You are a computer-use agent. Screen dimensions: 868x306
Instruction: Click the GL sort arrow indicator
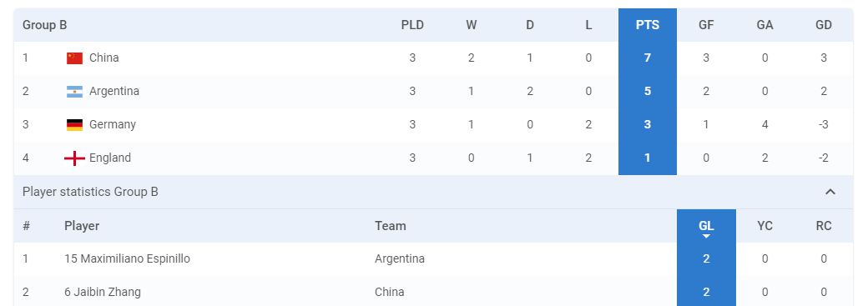(706, 236)
